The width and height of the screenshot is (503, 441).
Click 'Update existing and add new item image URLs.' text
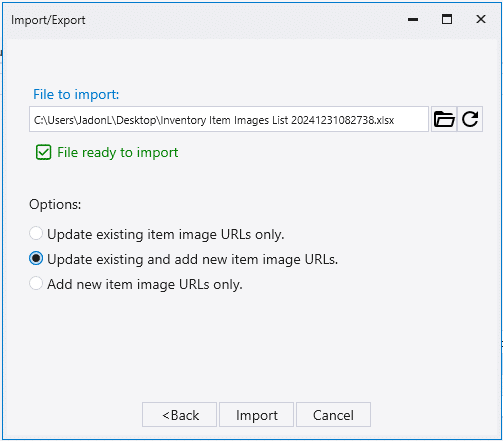[192, 259]
